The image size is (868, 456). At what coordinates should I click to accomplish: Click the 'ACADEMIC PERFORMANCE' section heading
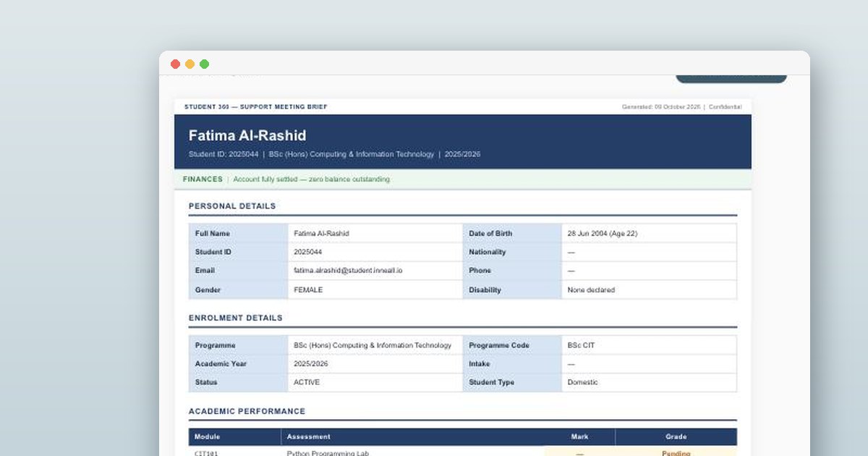[247, 411]
